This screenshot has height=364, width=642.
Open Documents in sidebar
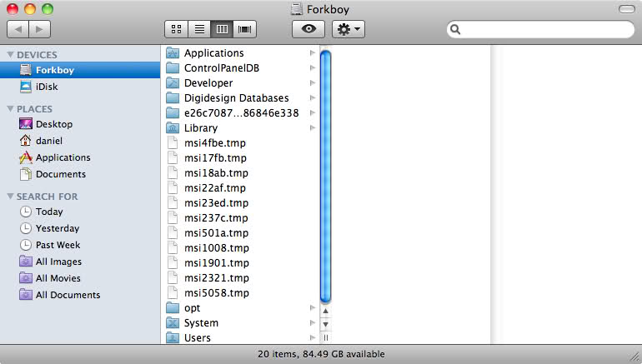pyautogui.click(x=80, y=174)
